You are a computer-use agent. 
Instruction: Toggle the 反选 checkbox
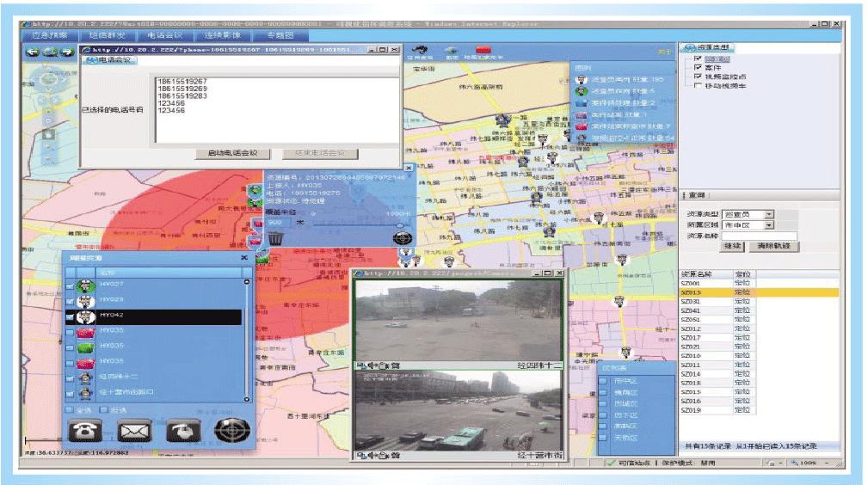point(103,410)
